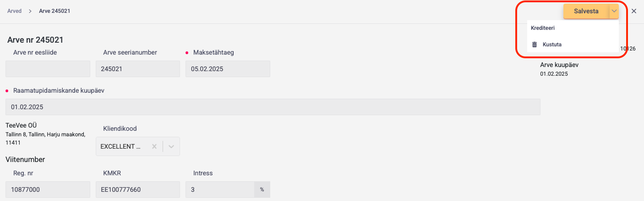Click the Arve seerianumber field showing 245021
Viewport: 644px width, 201px height.
(x=138, y=69)
